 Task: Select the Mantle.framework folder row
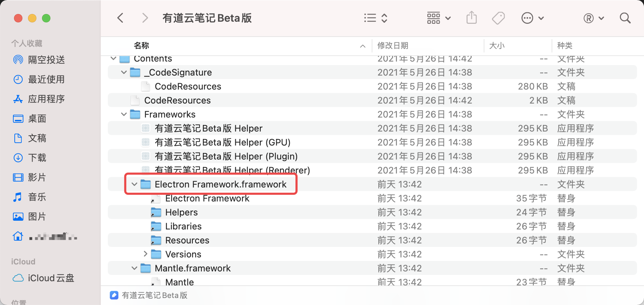[x=192, y=268]
